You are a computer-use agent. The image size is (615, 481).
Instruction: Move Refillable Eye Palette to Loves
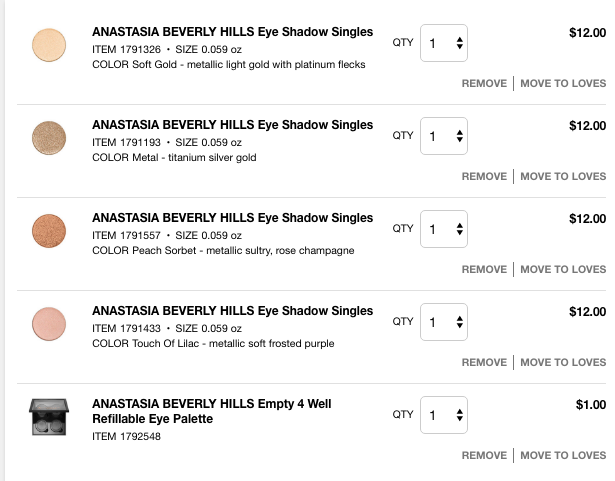point(563,455)
